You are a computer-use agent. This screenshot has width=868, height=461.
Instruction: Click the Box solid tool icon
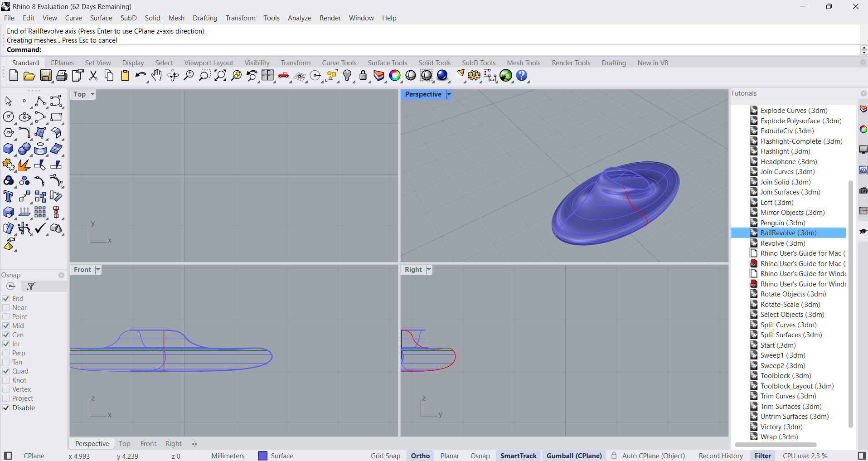point(8,149)
